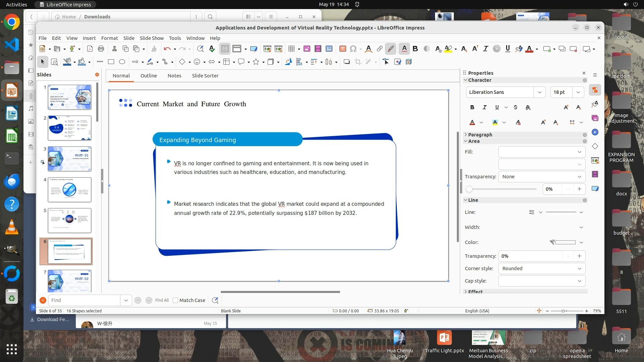Screen dimensions: 644x362
Task: Open the Slide Show menu
Action: pos(152,38)
